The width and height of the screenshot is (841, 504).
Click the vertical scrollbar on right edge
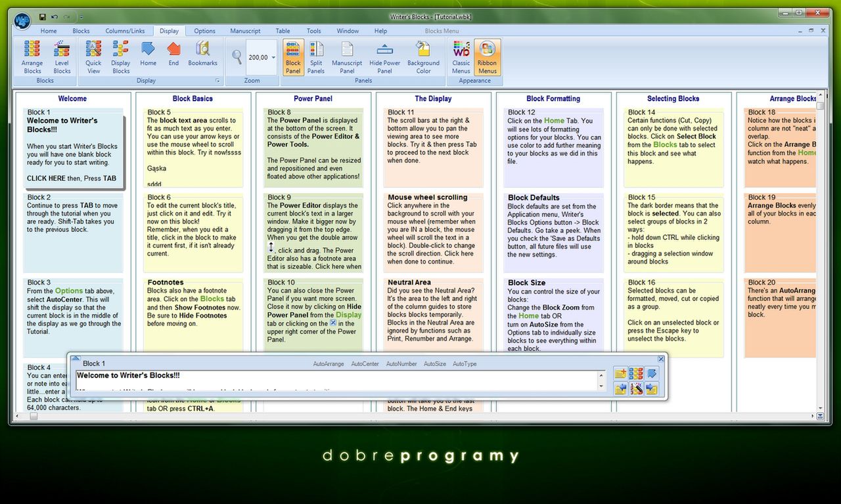tap(820, 105)
